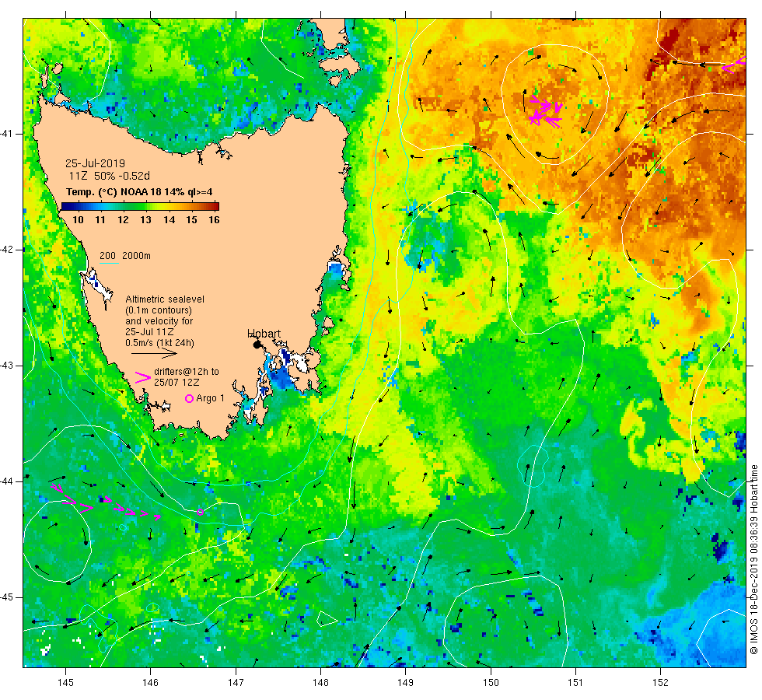Screen dimensions: 762x700
Task: Click the longitude axis label 151
Action: tap(575, 683)
